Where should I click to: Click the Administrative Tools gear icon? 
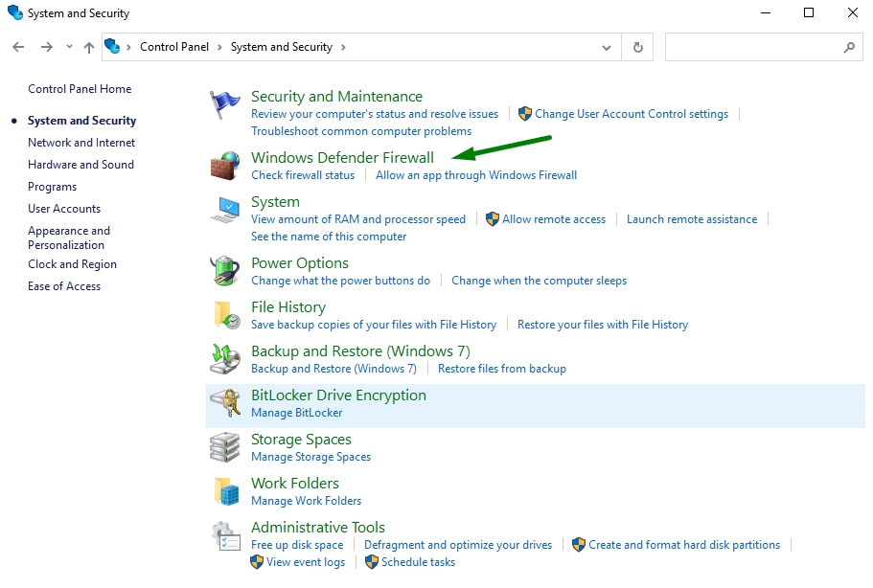(x=225, y=535)
